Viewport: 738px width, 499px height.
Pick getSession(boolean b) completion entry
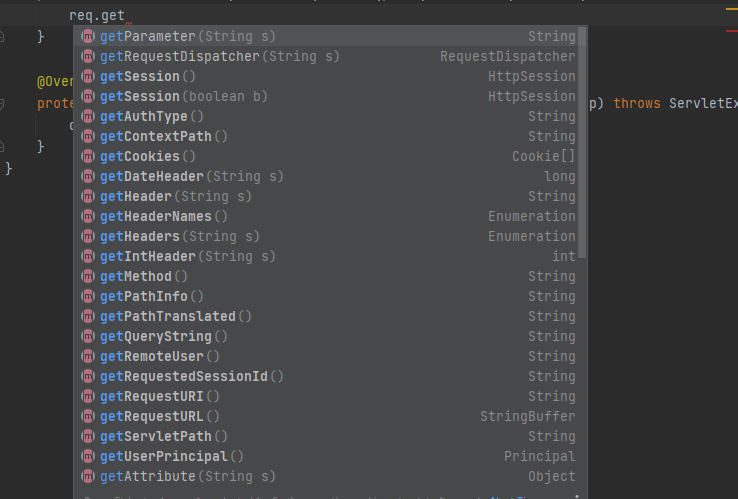pyautogui.click(x=184, y=97)
